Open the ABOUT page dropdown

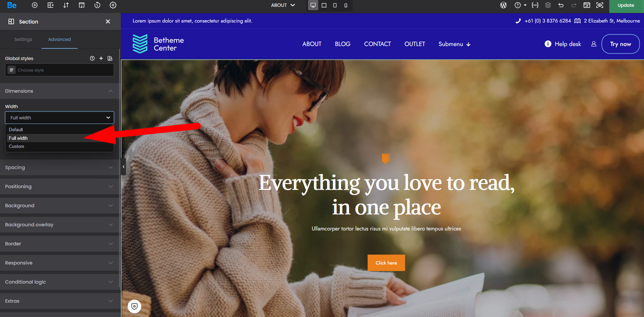click(283, 5)
